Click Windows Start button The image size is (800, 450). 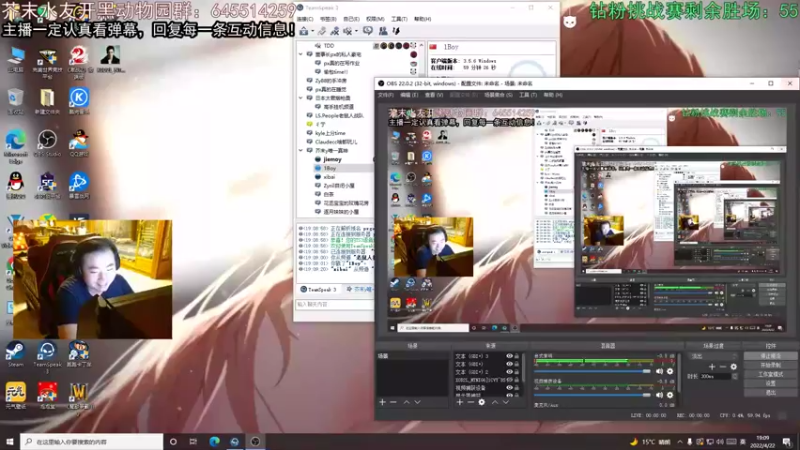click(x=10, y=442)
